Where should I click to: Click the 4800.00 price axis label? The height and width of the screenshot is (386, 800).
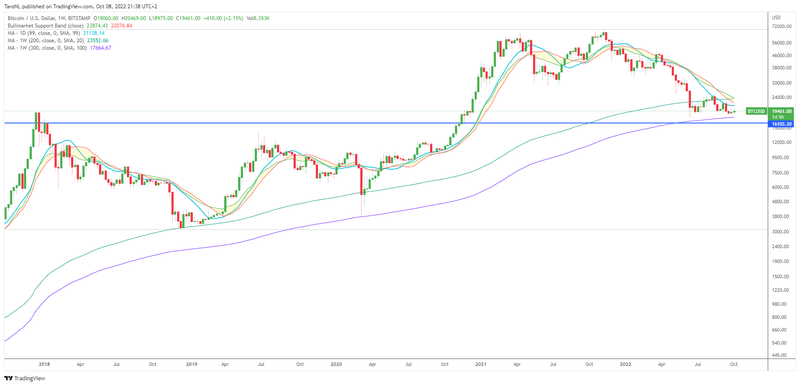click(x=782, y=202)
